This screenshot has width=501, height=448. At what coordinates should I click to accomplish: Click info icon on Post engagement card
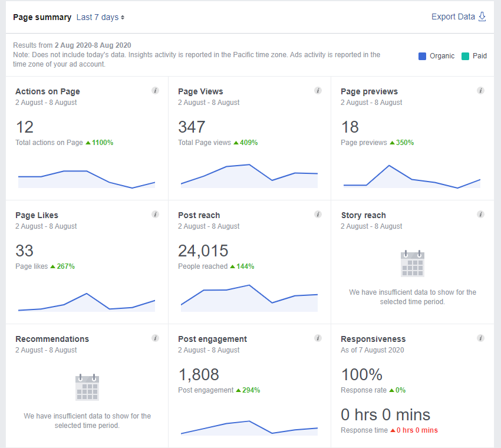tap(318, 338)
